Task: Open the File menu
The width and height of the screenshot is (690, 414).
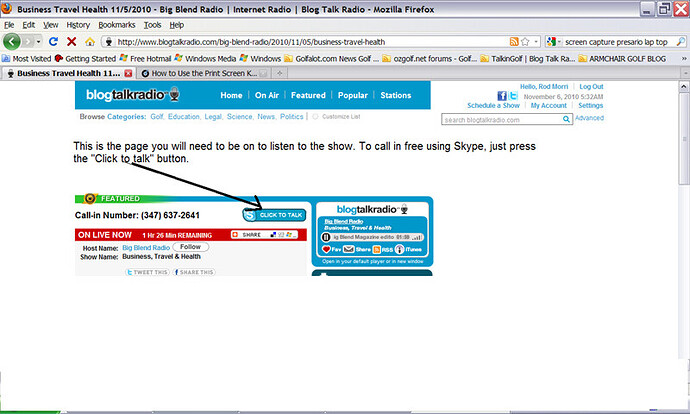Action: pos(9,25)
